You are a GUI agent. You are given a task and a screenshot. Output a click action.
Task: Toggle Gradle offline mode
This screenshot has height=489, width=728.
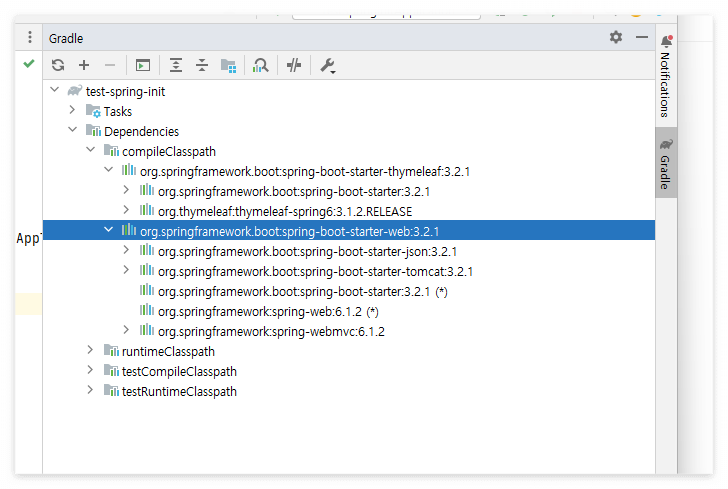pyautogui.click(x=294, y=65)
